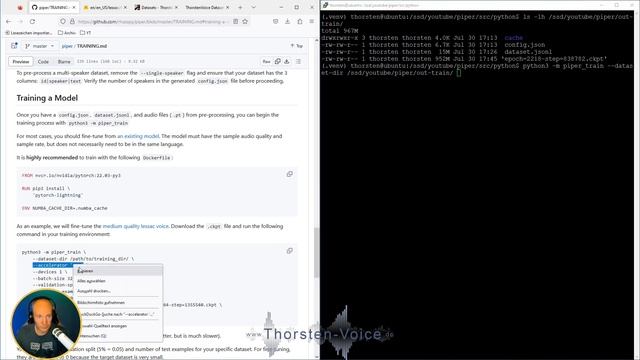Follow the piper repository breadcrumb link
The image size is (640, 360).
click(67, 46)
